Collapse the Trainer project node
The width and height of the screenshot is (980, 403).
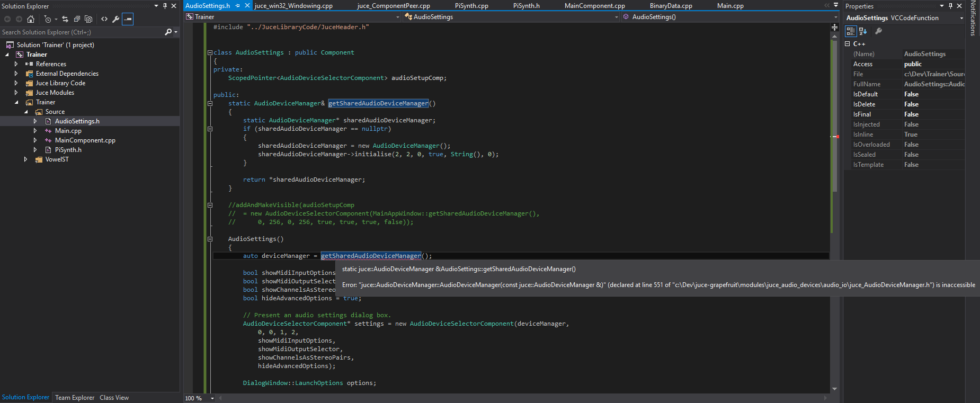click(7, 55)
